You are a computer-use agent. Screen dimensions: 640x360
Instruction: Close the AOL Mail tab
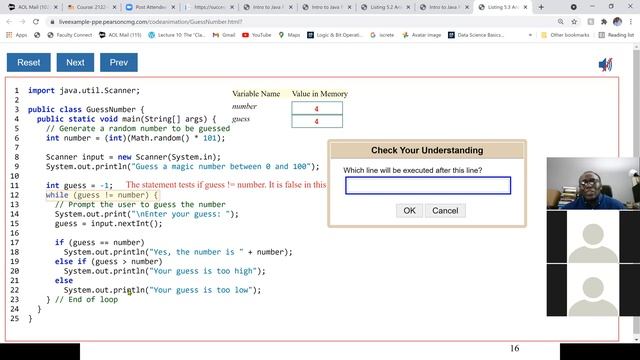tap(56, 7)
